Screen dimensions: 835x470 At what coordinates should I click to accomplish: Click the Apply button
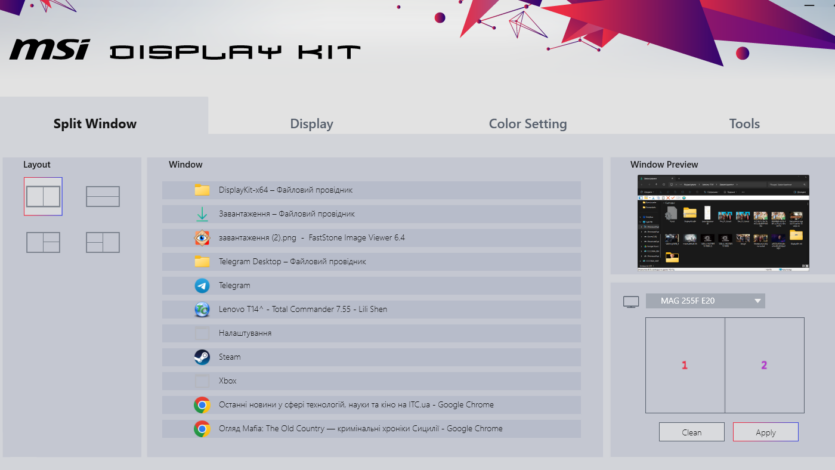[x=766, y=432]
